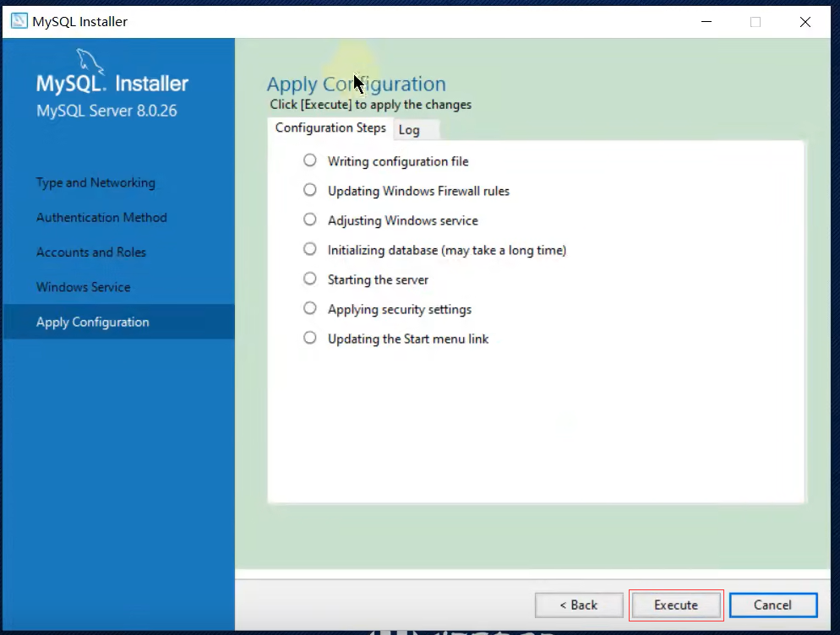The height and width of the screenshot is (635, 840).
Task: Click the Updating the Start menu link circle
Action: (x=310, y=338)
